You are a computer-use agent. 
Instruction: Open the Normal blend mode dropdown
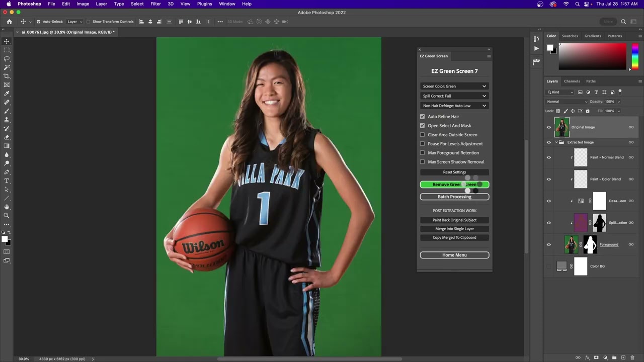click(566, 102)
